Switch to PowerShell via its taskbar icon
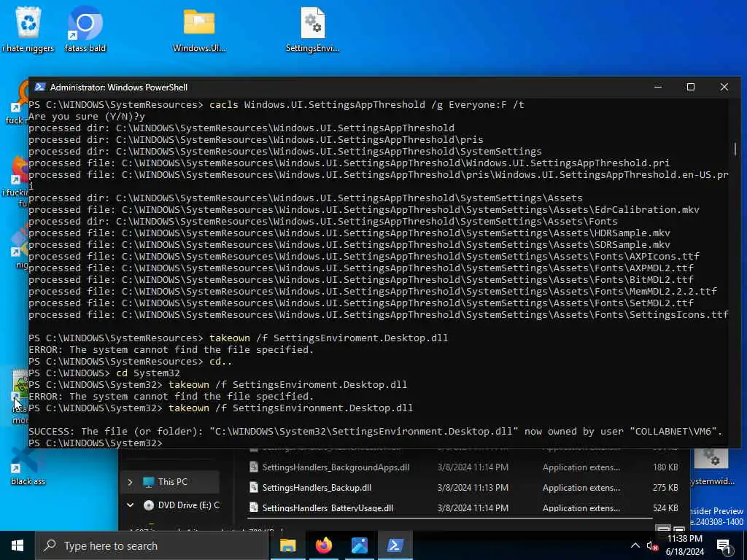This screenshot has height=560, width=747. (x=395, y=545)
